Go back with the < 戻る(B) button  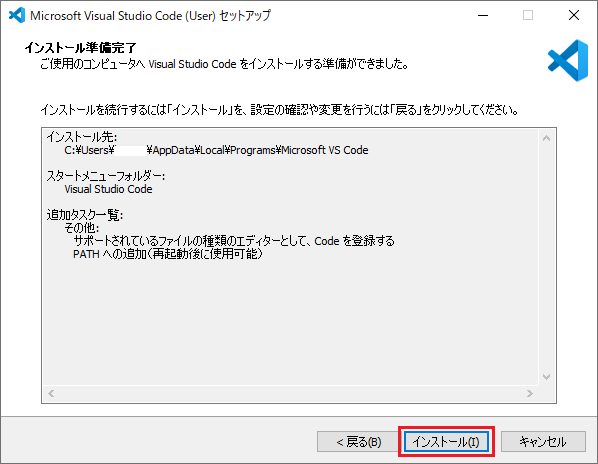coord(358,442)
